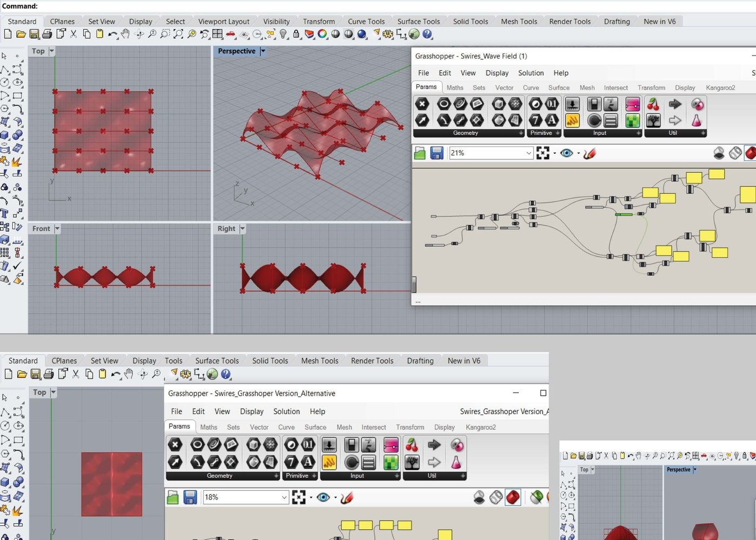This screenshot has width=756, height=540.
Task: Switch to the Maths component tab
Action: 455,87
